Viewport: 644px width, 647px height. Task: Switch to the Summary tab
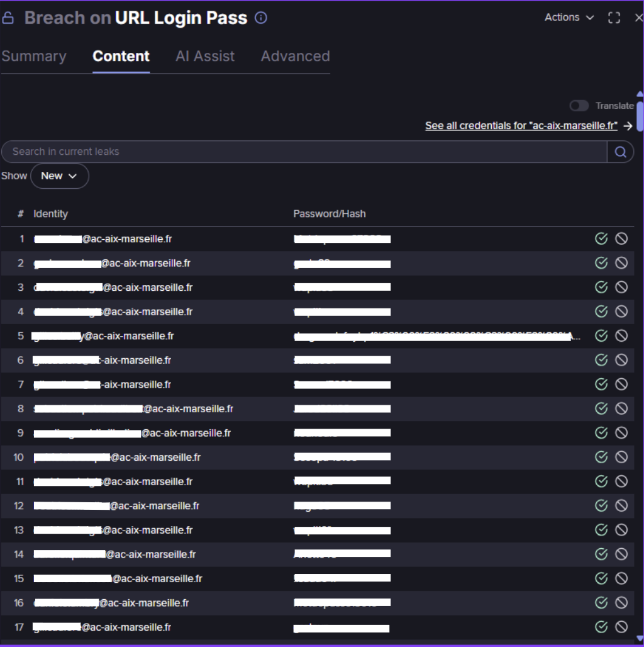tap(34, 56)
